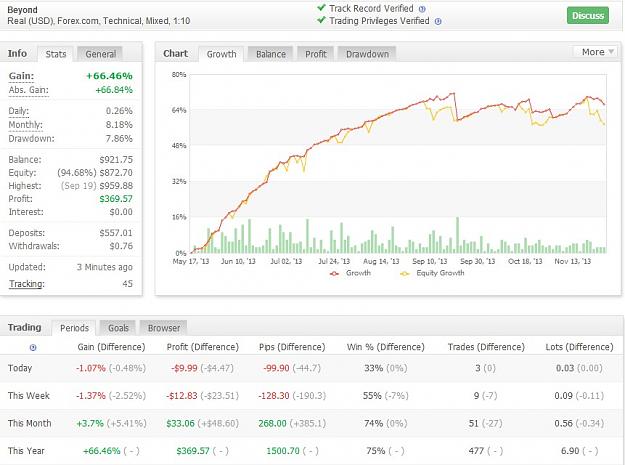The height and width of the screenshot is (465, 625).
Task: Click the 1500.70 pips for This Year
Action: tap(283, 451)
